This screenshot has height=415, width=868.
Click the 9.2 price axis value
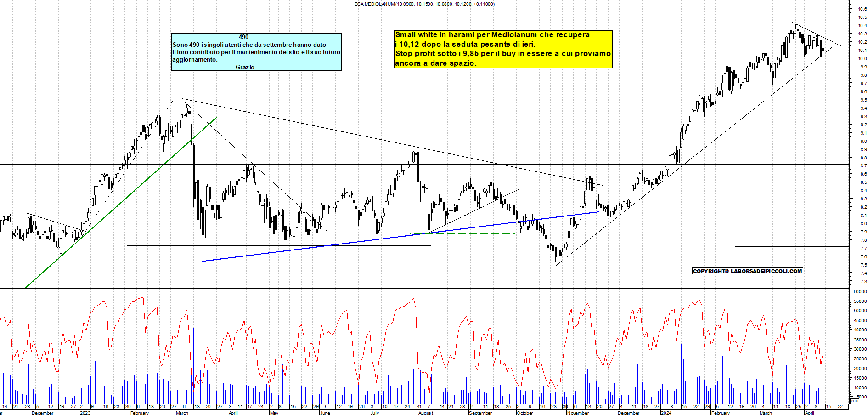(x=863, y=125)
